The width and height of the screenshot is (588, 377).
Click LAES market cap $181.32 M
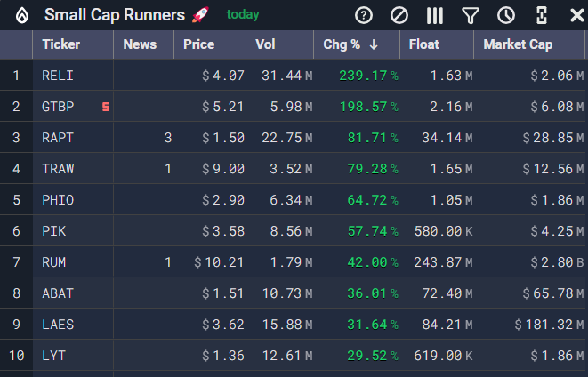pyautogui.click(x=549, y=325)
